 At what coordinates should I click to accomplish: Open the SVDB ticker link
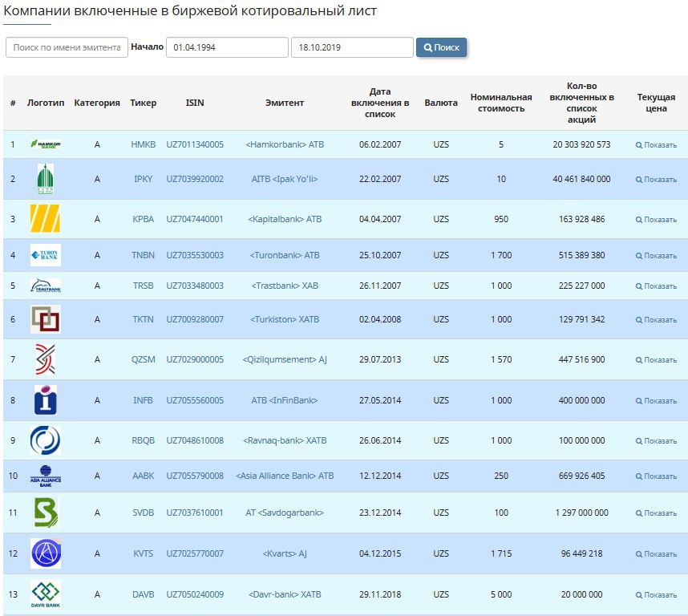click(x=143, y=513)
